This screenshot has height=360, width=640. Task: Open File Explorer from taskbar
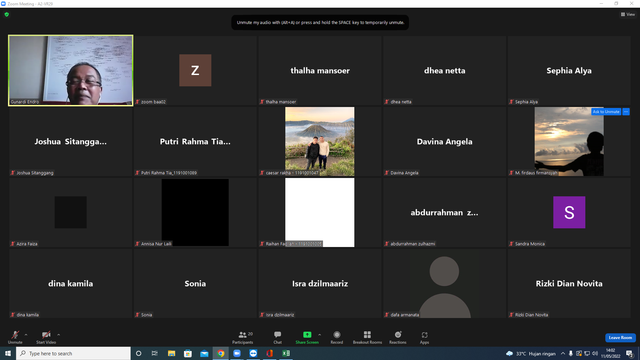[x=171, y=353]
